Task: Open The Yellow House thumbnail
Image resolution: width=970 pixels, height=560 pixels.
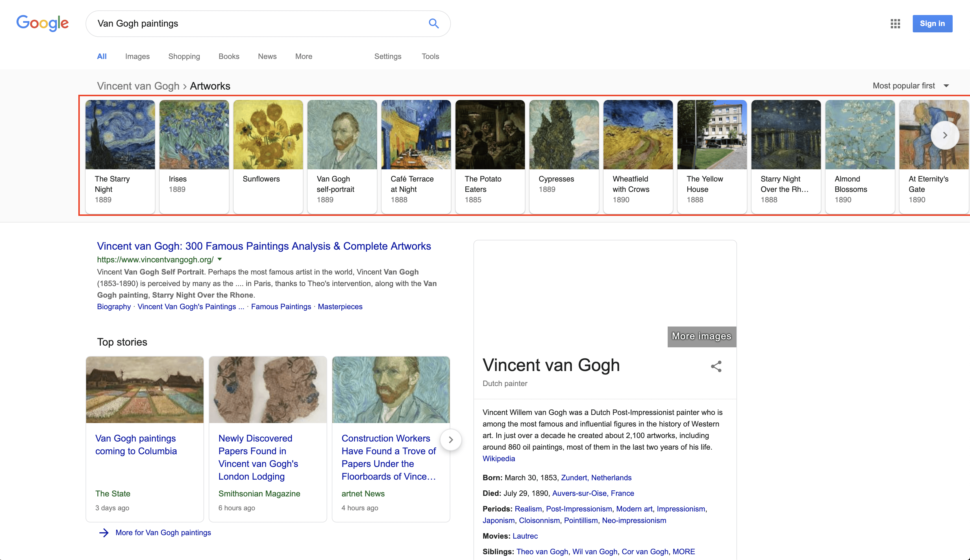Action: (x=712, y=135)
